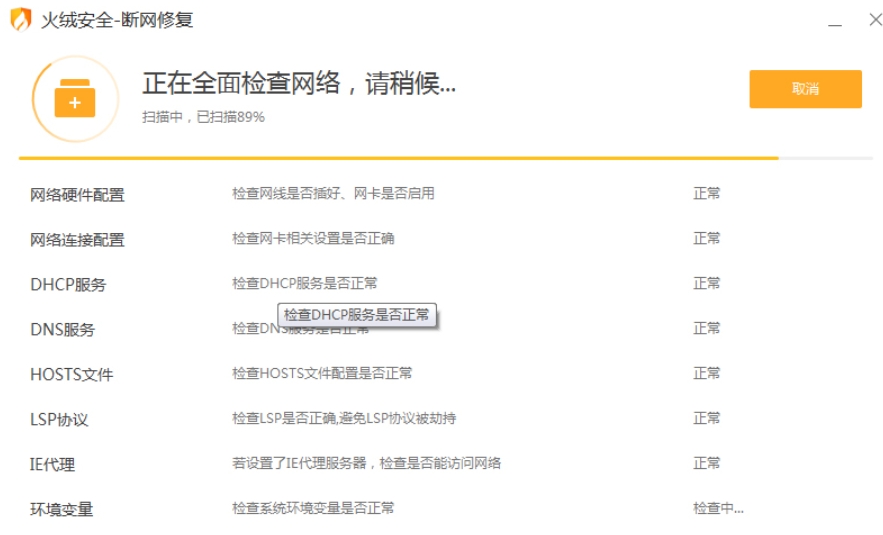
Task: Click the Huorong flame logo icon
Action: click(x=20, y=19)
